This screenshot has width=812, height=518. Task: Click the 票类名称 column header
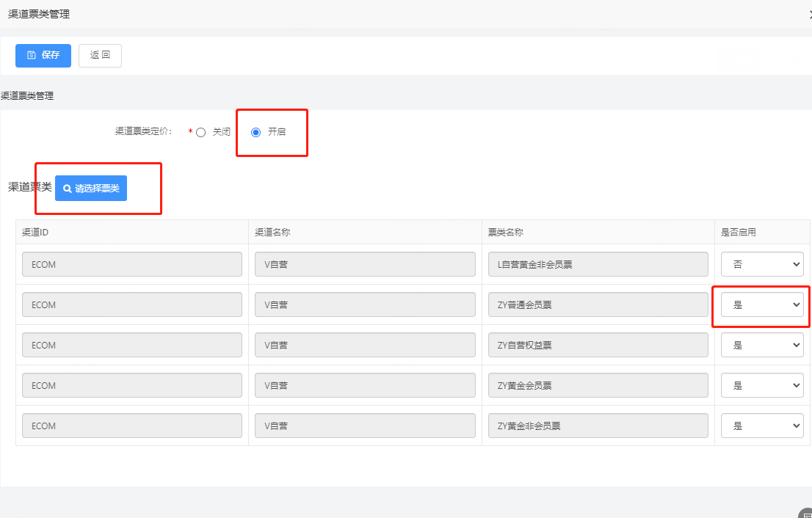point(505,232)
